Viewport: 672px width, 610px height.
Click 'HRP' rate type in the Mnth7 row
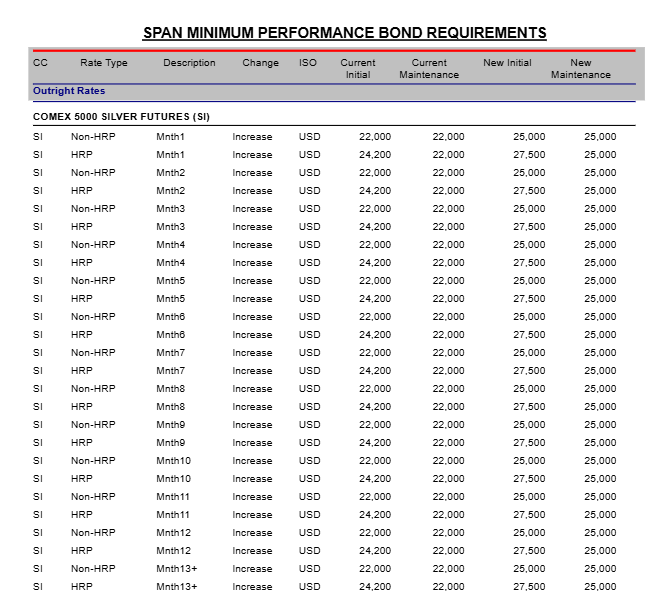pos(81,371)
